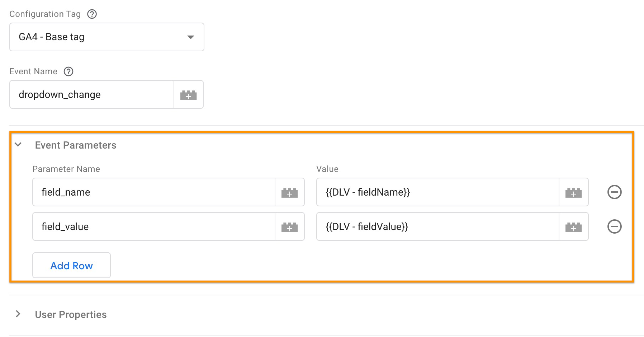Click the Event Name help icon
The width and height of the screenshot is (644, 337).
point(68,71)
